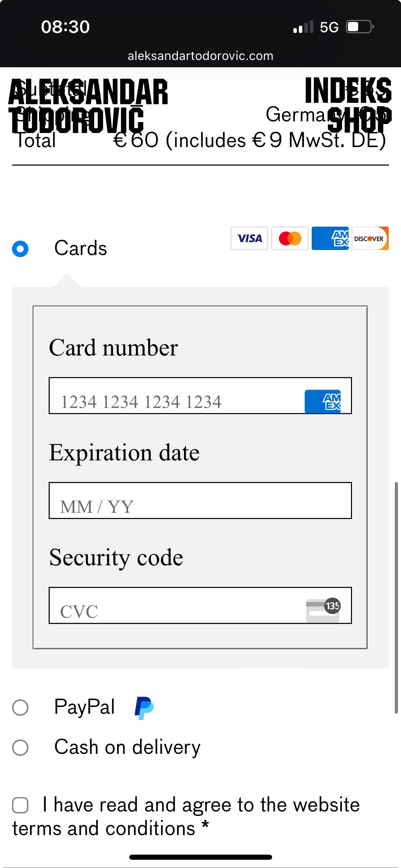
Task: Click the Amex icon inside card number field
Action: click(x=323, y=401)
